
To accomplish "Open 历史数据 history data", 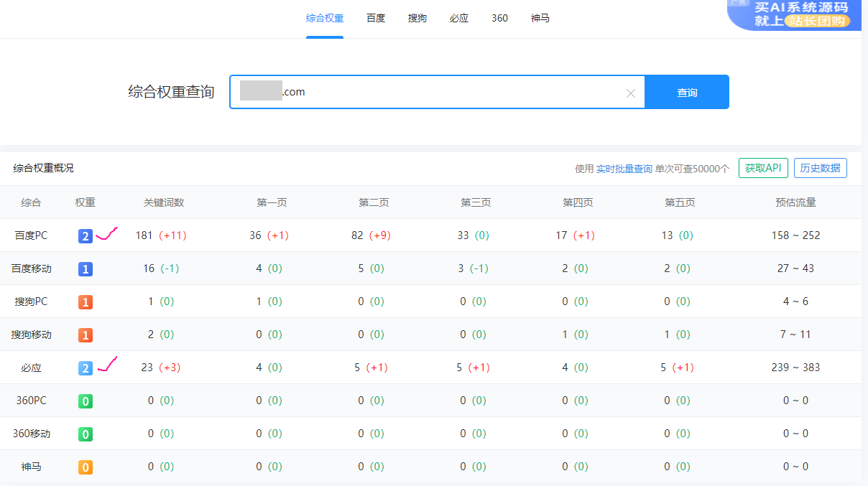I will pos(820,168).
